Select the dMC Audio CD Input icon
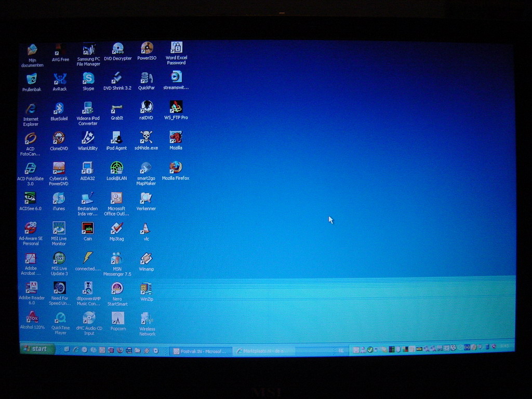 click(x=89, y=324)
